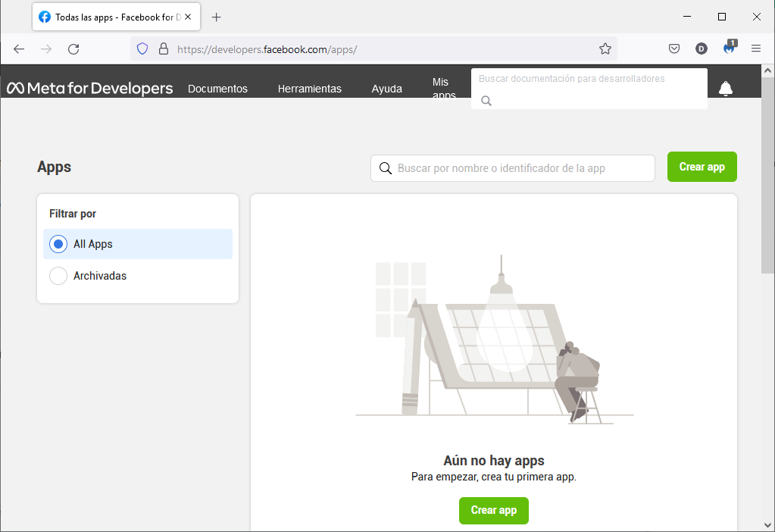Click the Meta for Developers logo
Screen dimensions: 775x532
coord(90,89)
